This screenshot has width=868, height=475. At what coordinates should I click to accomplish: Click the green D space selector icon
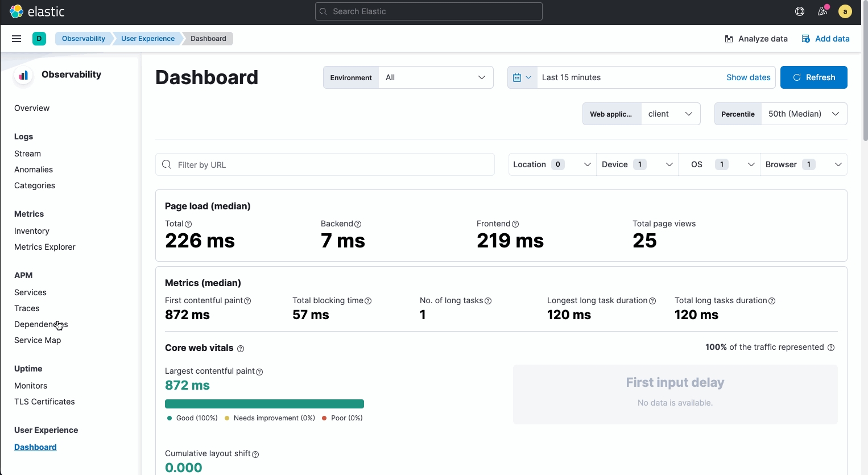pyautogui.click(x=39, y=39)
